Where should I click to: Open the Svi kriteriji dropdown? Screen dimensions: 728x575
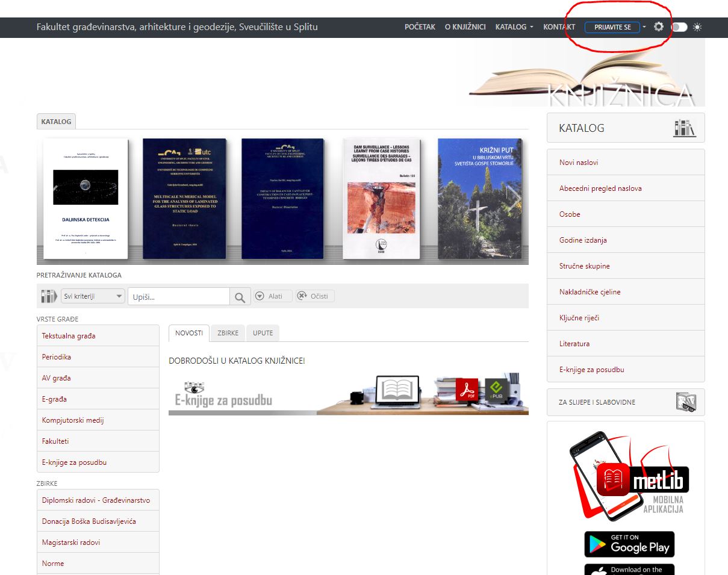(93, 296)
